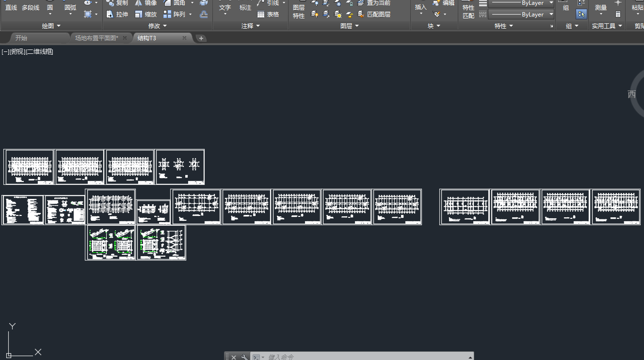Choose the 复制 copy tool
This screenshot has height=360, width=644.
(117, 3)
